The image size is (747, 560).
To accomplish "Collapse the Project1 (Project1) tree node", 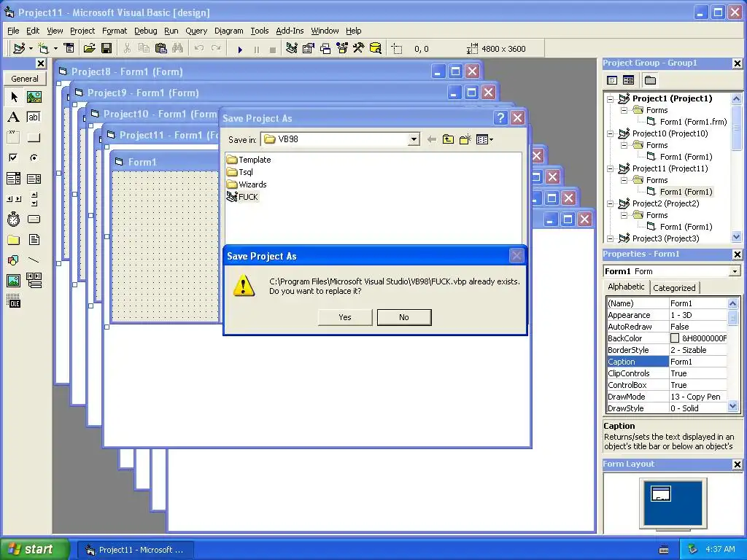I will 610,99.
